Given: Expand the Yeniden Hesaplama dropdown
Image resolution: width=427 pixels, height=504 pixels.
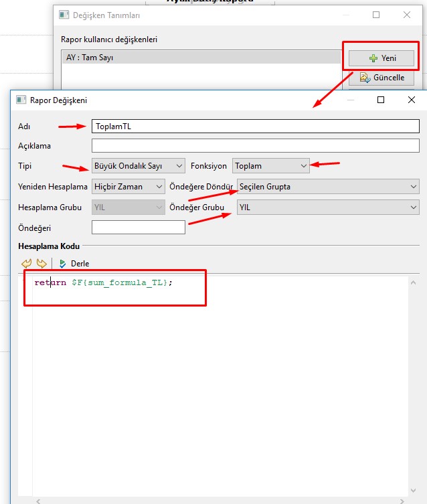Looking at the screenshot, I should coord(129,187).
